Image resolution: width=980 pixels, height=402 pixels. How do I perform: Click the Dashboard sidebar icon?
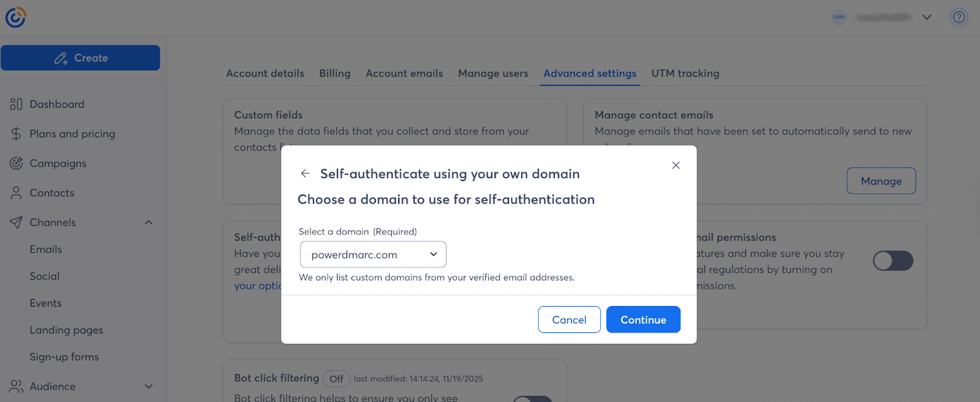[x=16, y=105]
